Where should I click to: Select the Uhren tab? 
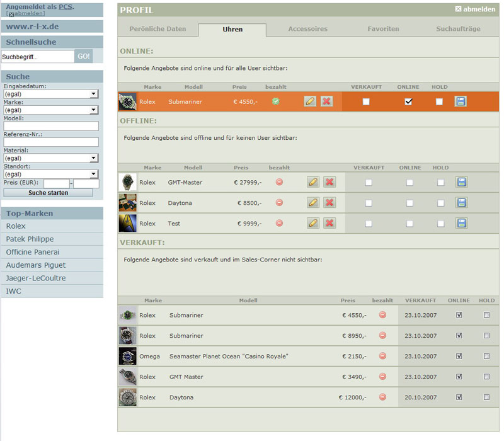(x=232, y=29)
